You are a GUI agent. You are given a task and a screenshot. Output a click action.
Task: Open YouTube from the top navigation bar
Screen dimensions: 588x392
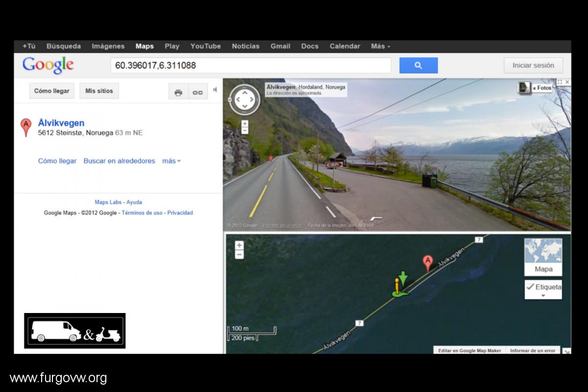(x=206, y=46)
